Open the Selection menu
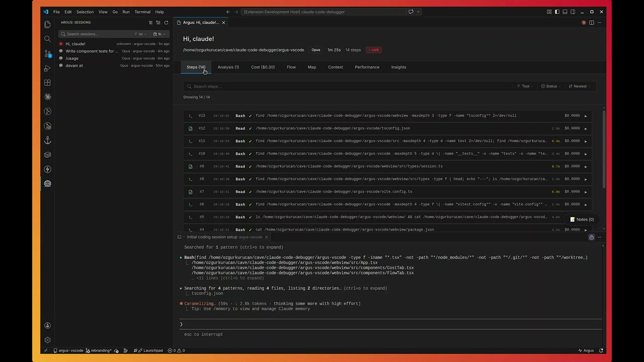 [85, 12]
